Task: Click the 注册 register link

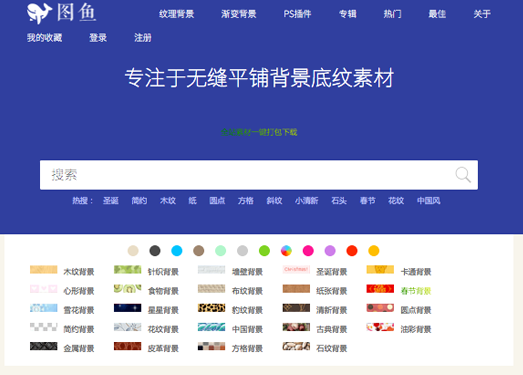Action: (x=143, y=38)
